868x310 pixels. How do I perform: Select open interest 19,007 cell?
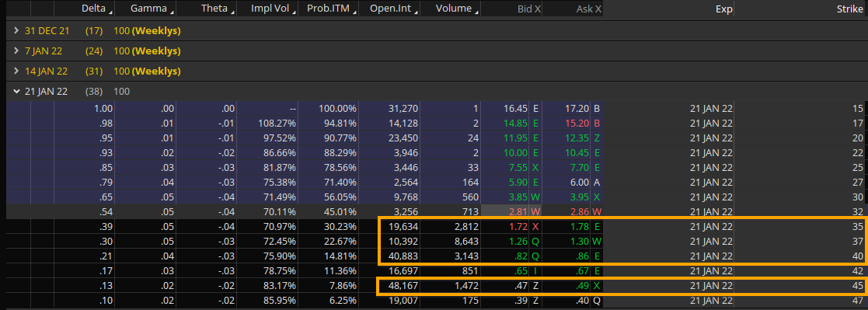403,301
